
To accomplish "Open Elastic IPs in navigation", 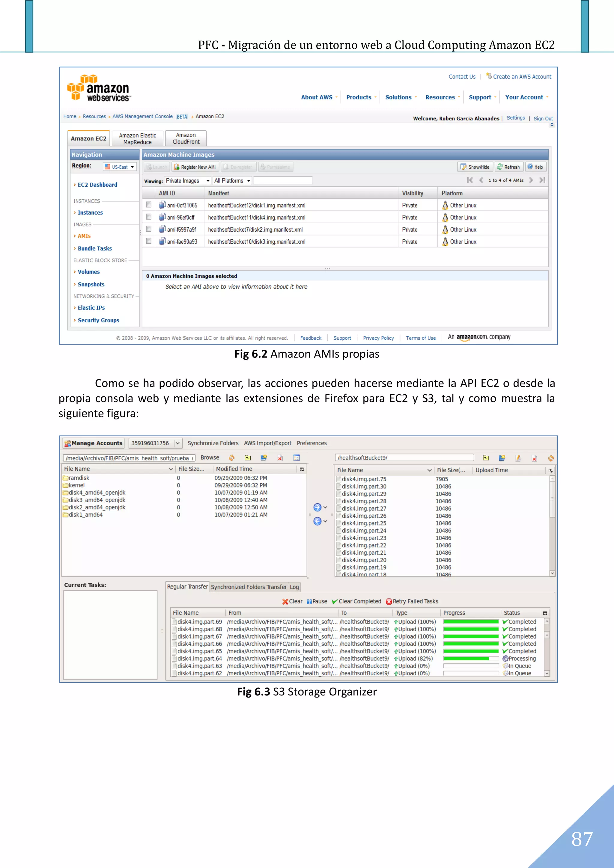I will click(x=91, y=308).
